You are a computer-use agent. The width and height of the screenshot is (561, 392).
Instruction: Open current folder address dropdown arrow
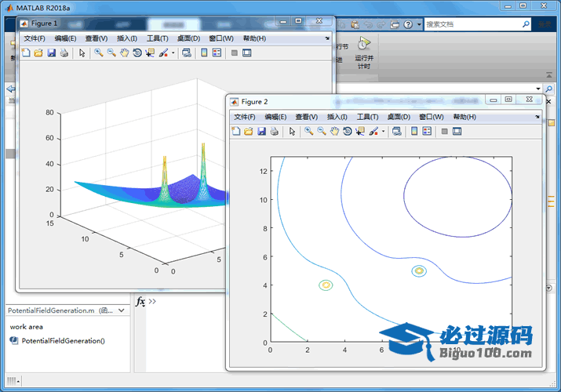(538, 89)
